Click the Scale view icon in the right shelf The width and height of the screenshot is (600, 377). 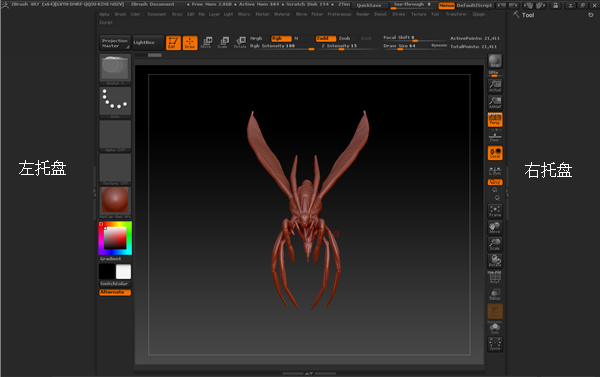(x=495, y=244)
